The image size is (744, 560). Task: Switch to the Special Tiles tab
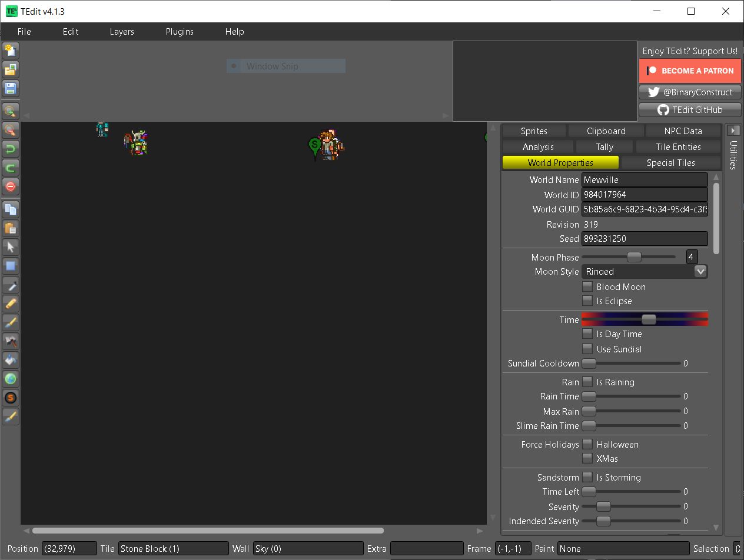[x=670, y=163]
